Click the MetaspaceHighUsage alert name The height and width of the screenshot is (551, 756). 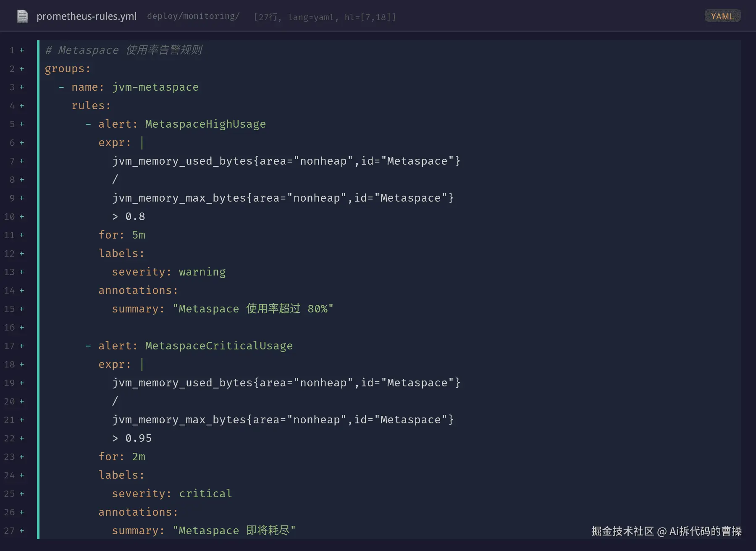[205, 124]
